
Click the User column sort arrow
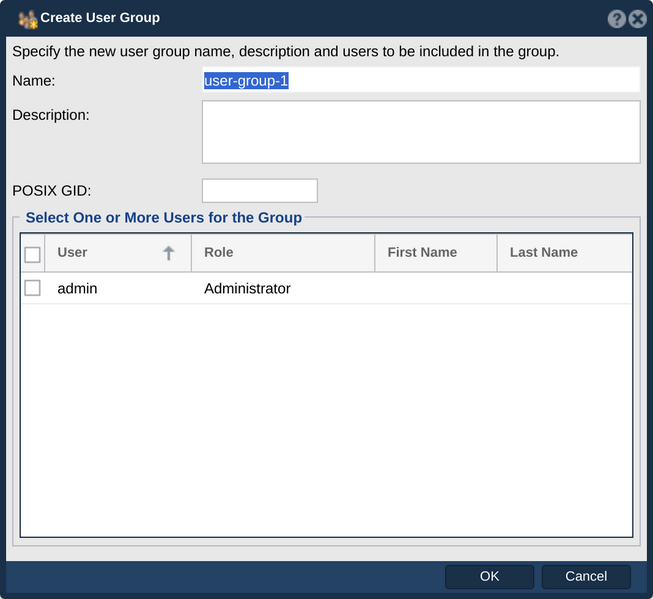click(168, 253)
